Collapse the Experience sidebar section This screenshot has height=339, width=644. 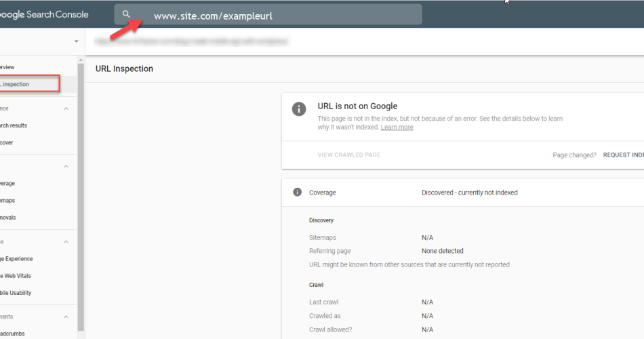pos(66,241)
